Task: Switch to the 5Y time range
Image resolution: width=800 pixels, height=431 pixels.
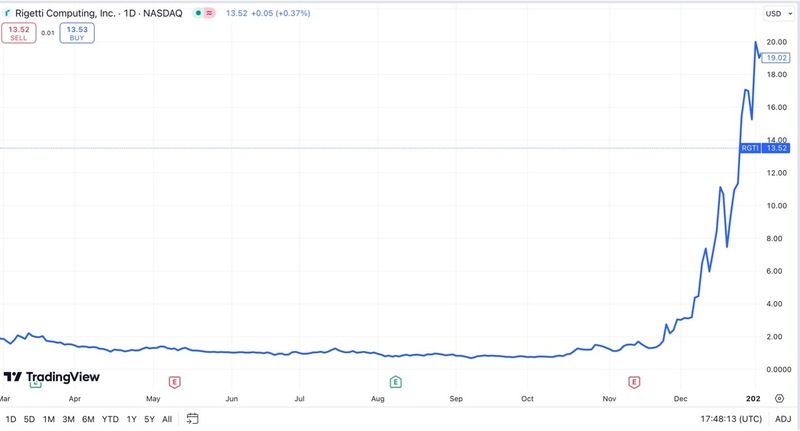Action: (x=149, y=418)
